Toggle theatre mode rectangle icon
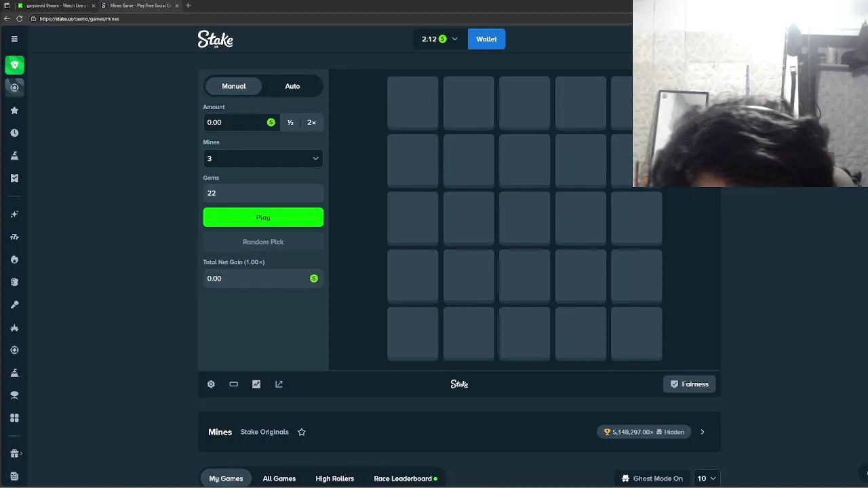The width and height of the screenshot is (868, 488). [233, 384]
